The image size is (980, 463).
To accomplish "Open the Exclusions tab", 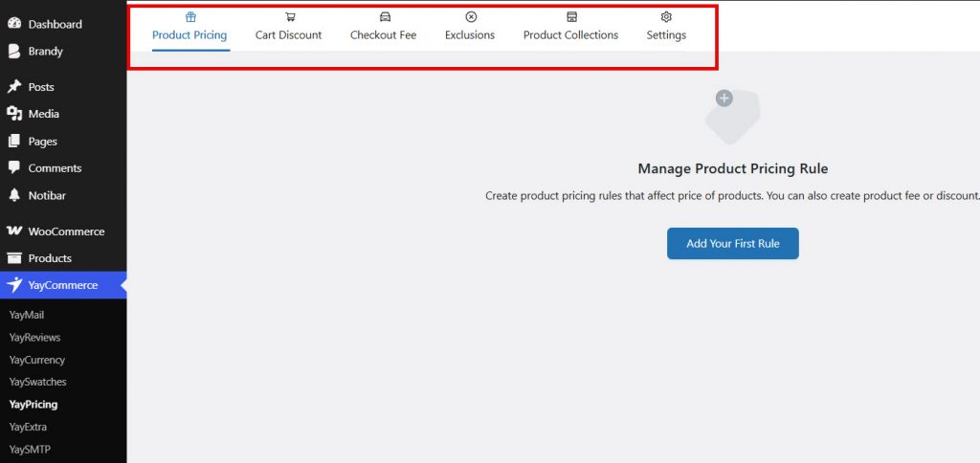I will click(x=470, y=35).
